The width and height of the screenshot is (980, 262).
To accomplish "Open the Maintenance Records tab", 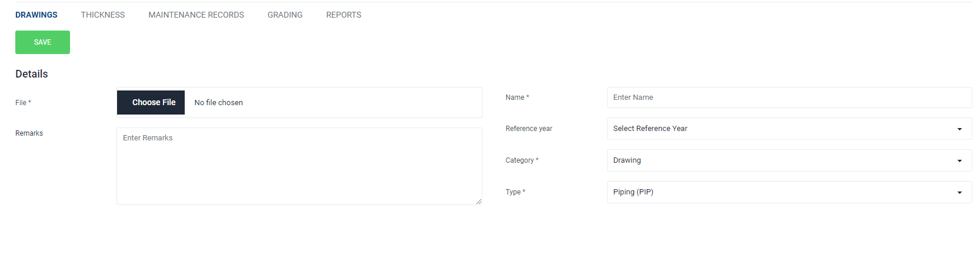I will pos(196,15).
